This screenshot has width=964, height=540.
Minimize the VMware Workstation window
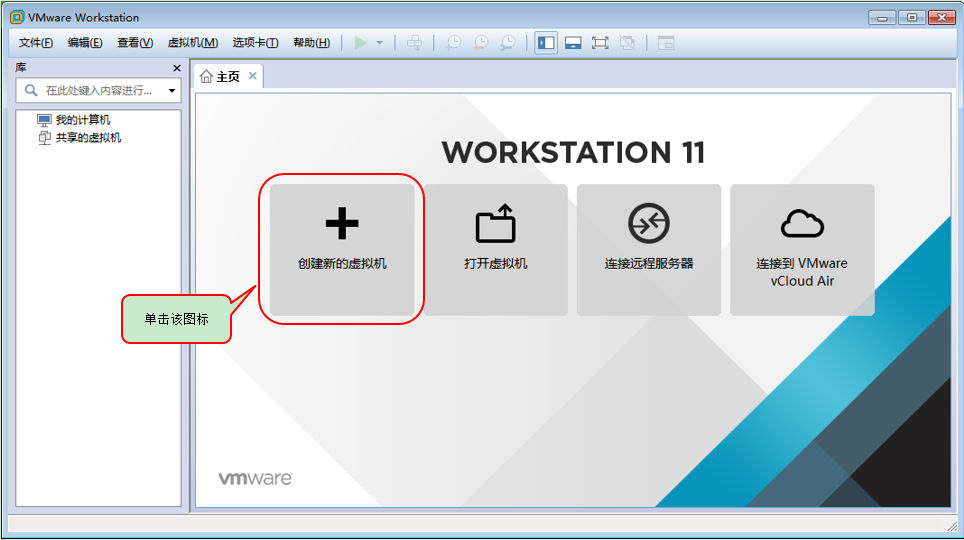(x=882, y=18)
